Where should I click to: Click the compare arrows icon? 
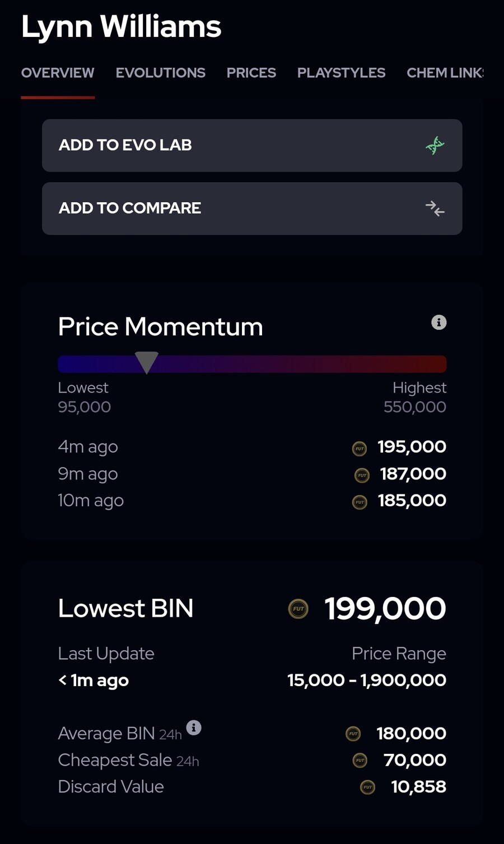coord(435,208)
